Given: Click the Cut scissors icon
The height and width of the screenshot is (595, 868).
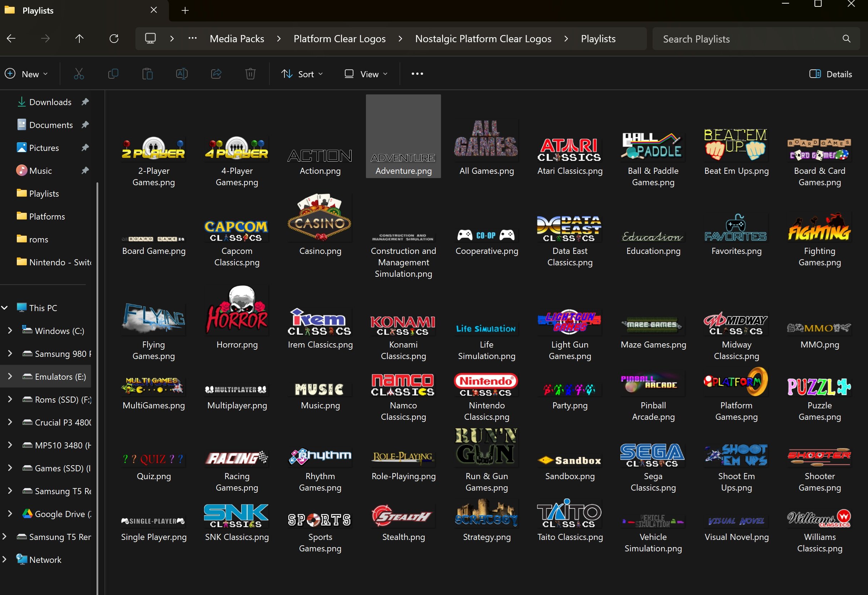Looking at the screenshot, I should [79, 74].
